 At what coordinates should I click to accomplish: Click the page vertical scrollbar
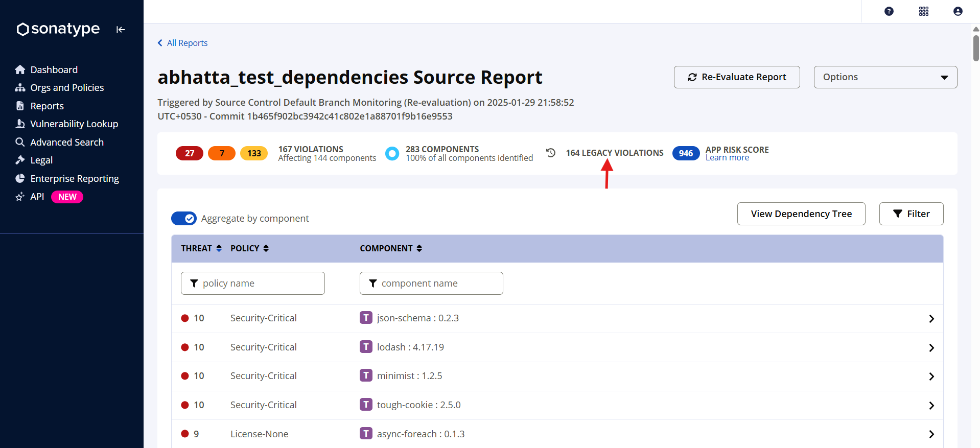click(976, 49)
